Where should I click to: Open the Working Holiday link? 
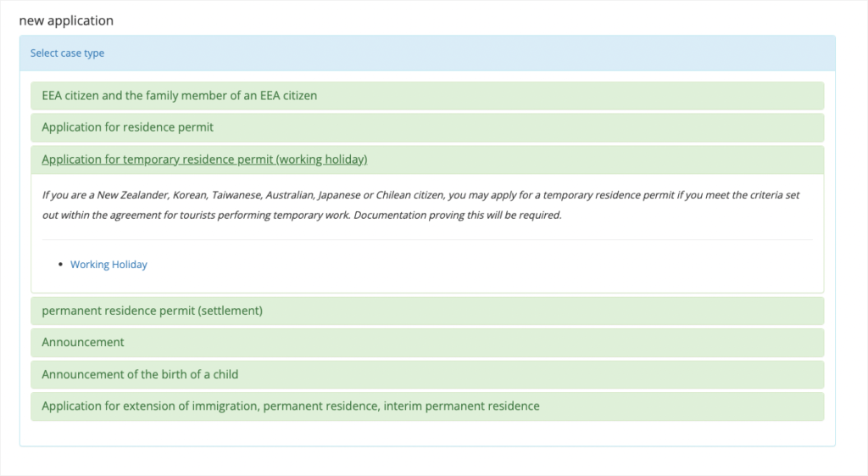(108, 265)
